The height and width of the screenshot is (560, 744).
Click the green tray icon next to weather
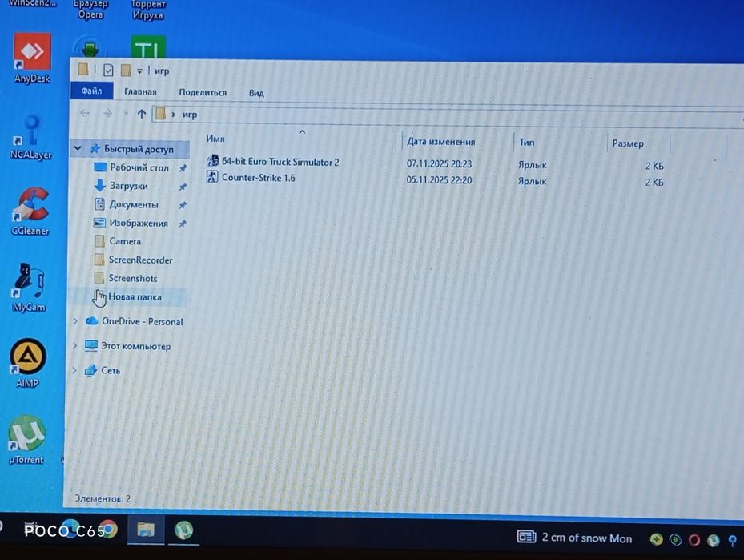pyautogui.click(x=656, y=539)
